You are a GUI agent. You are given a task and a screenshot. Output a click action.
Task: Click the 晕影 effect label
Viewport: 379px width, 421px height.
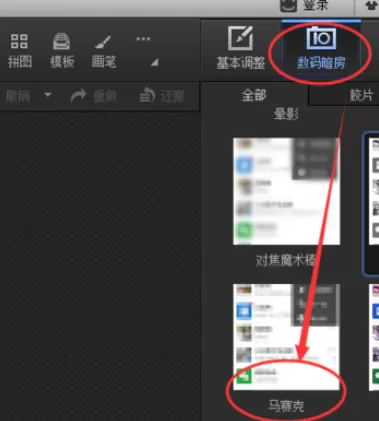click(x=286, y=114)
